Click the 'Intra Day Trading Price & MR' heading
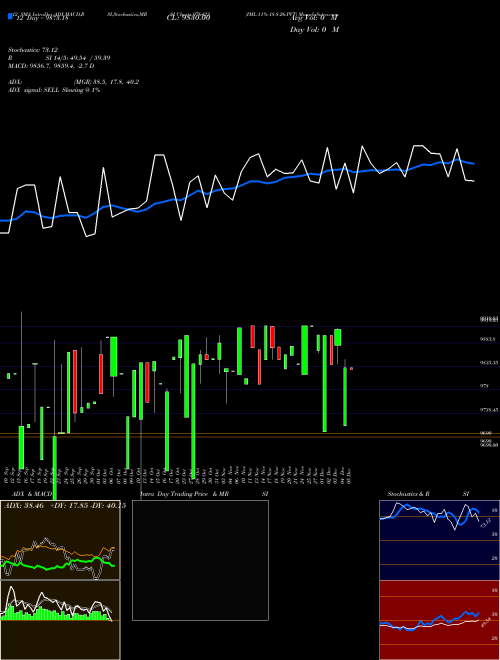Image resolution: width=500 pixels, height=660 pixels. 184,494
